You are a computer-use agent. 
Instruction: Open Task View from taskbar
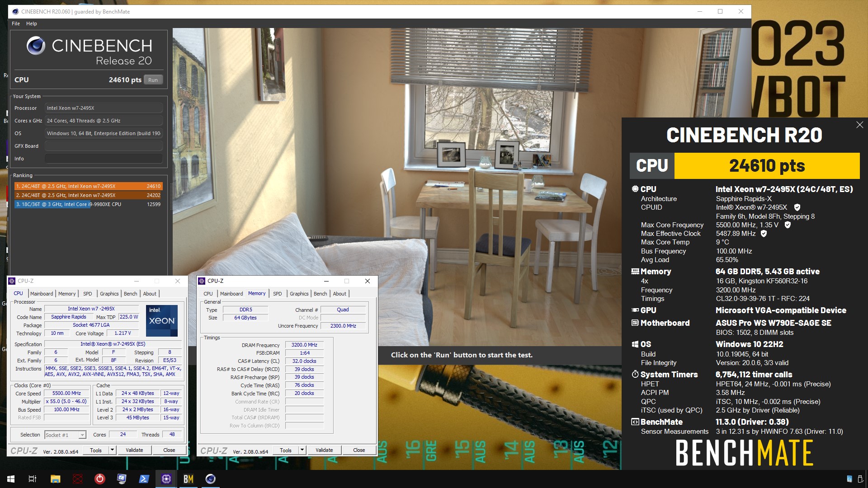pyautogui.click(x=33, y=479)
